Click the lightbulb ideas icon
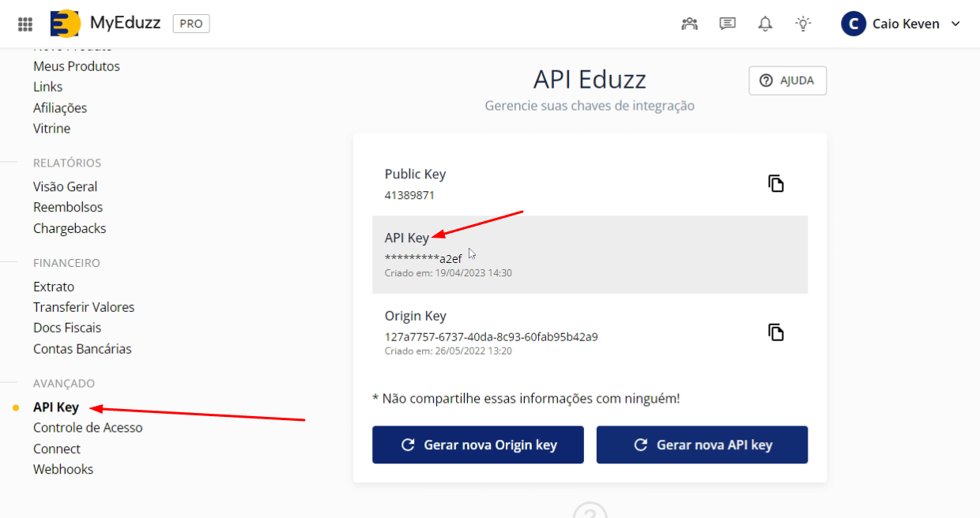The width and height of the screenshot is (980, 518). tap(803, 24)
